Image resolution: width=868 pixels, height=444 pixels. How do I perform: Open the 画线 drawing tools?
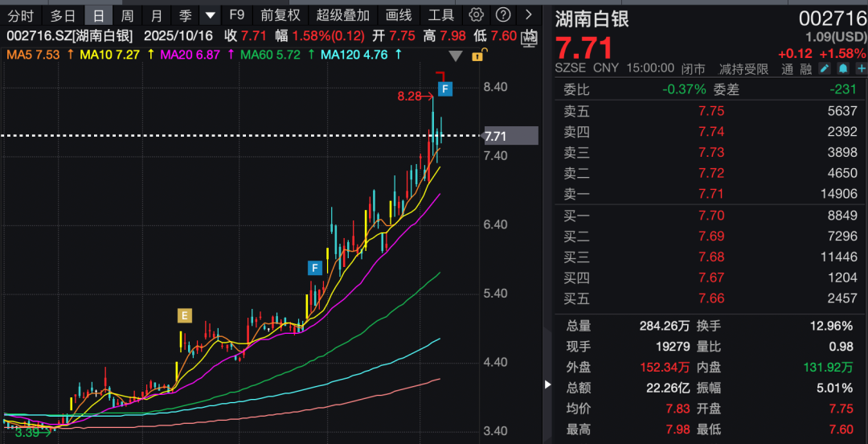pos(399,15)
